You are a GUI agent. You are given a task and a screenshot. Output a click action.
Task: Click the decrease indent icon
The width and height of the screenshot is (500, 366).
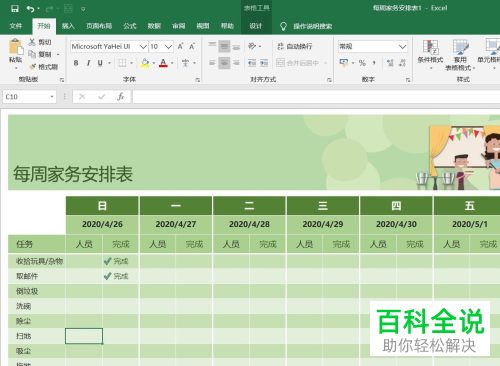pyautogui.click(x=252, y=63)
